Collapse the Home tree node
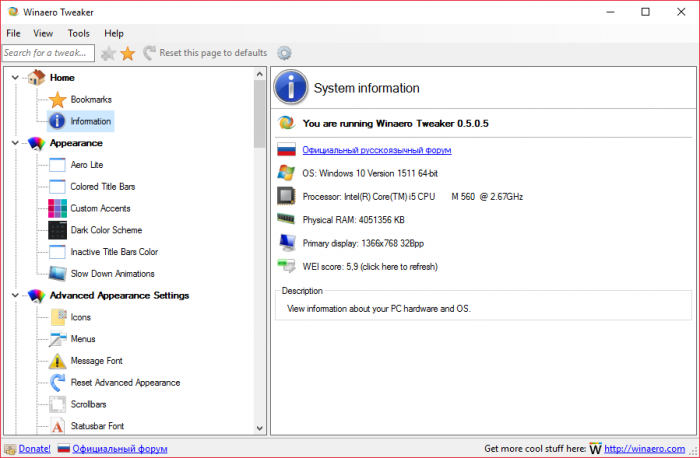The width and height of the screenshot is (700, 458). [x=15, y=78]
